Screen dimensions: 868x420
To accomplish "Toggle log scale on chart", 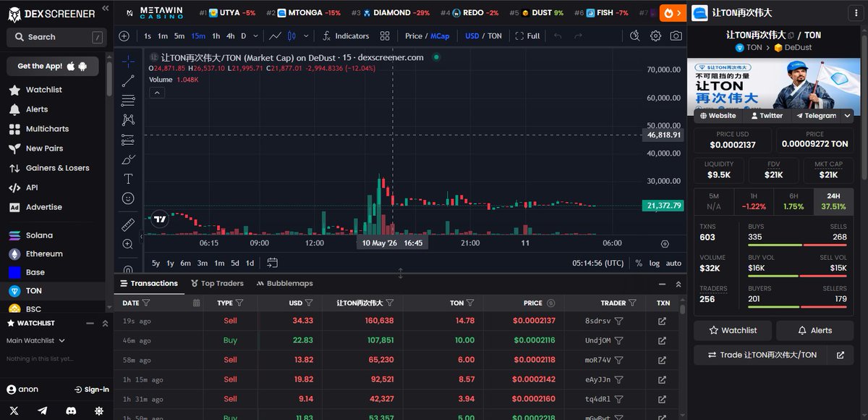I will tap(655, 263).
